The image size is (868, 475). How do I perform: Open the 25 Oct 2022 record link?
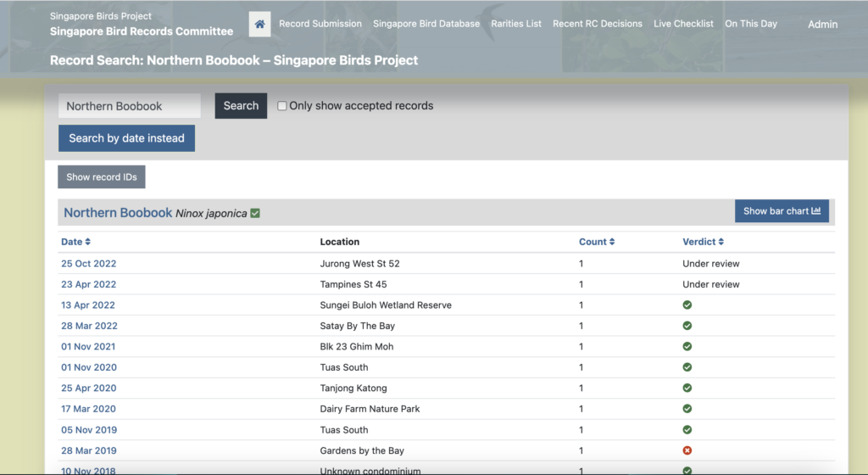[88, 264]
